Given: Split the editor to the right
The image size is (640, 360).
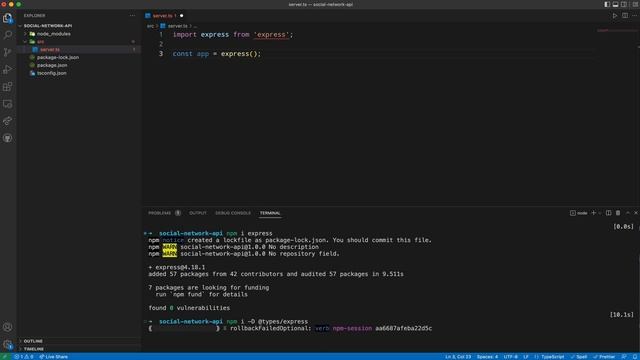Looking at the screenshot, I should click(625, 16).
